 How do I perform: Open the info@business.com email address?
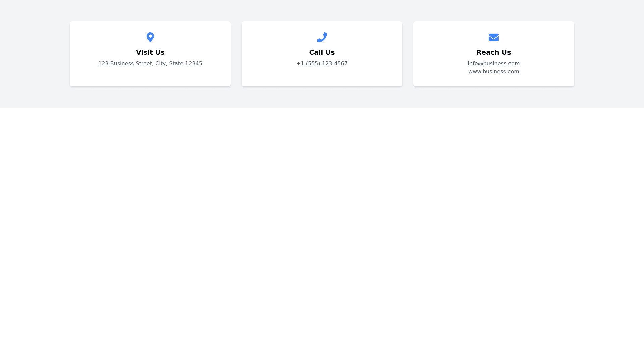[x=493, y=64]
